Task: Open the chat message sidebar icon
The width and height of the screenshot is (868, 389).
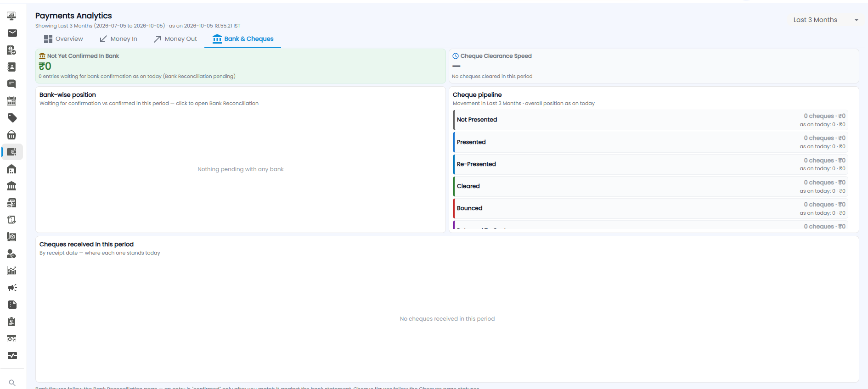Action: [12, 84]
